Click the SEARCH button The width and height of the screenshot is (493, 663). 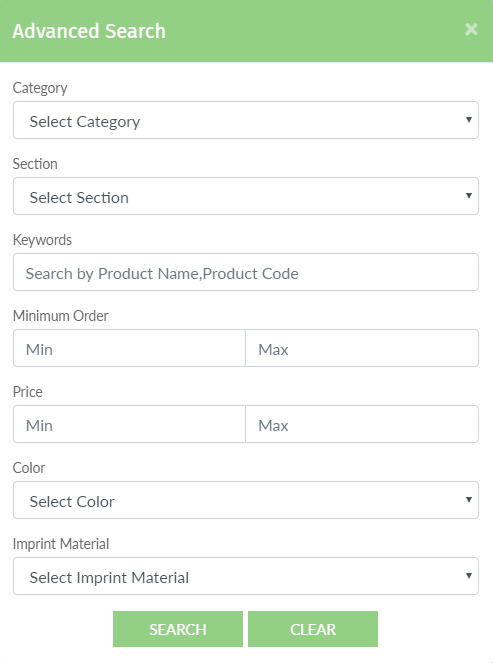click(x=178, y=629)
